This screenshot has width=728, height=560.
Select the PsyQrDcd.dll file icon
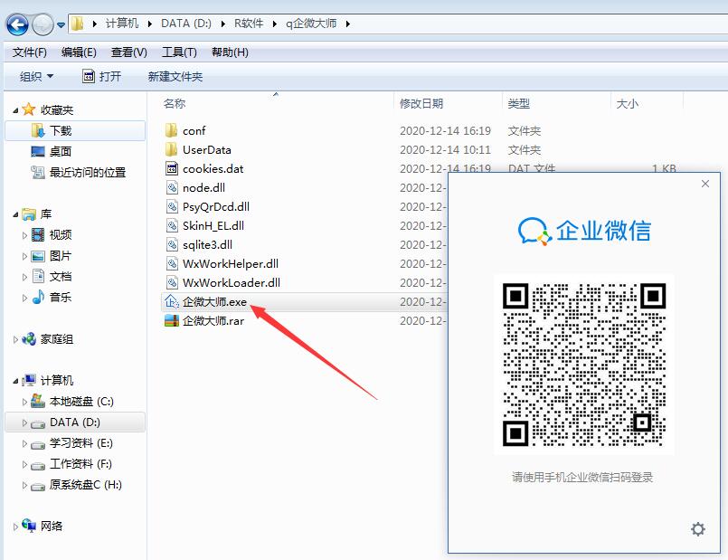172,206
